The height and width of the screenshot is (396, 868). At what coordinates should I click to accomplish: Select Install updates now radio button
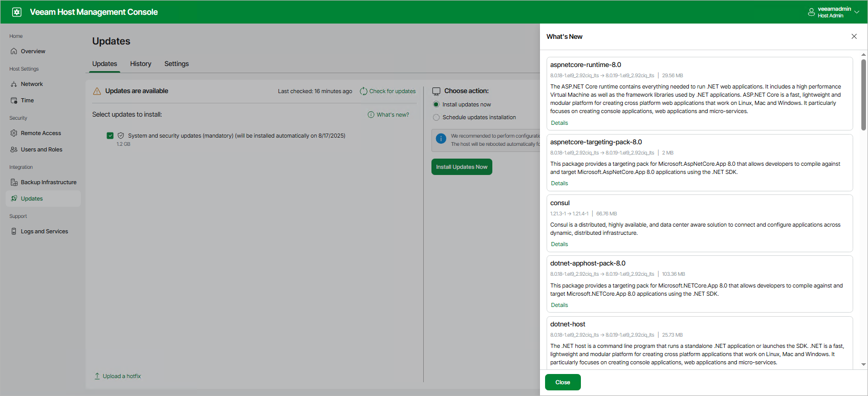[436, 104]
